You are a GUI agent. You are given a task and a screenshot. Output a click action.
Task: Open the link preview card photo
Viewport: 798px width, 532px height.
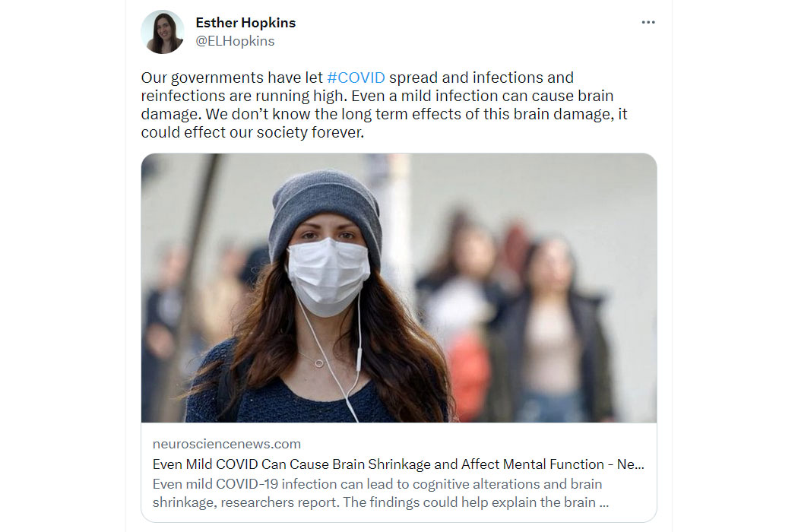point(399,287)
